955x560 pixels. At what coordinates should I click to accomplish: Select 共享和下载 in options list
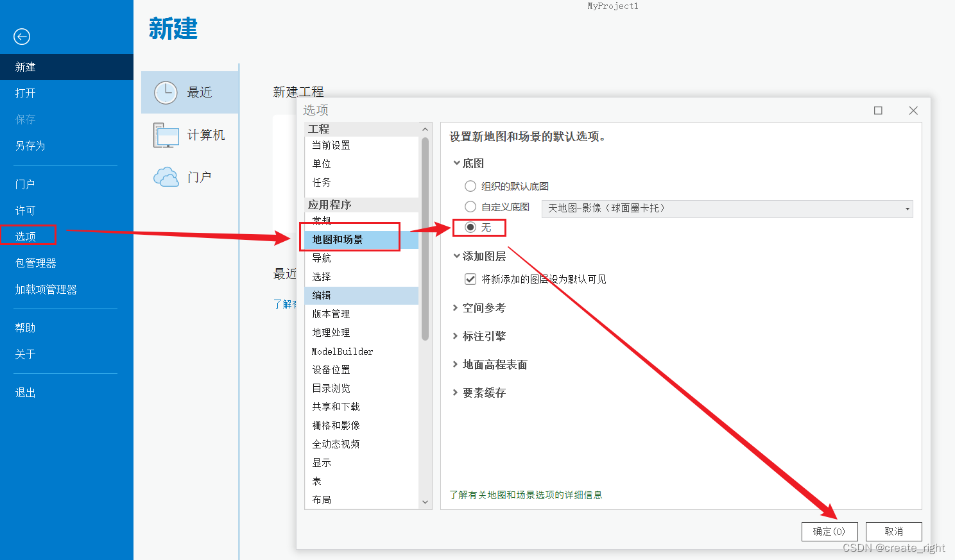tap(362, 407)
